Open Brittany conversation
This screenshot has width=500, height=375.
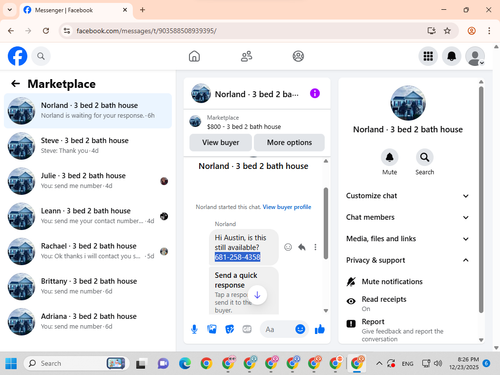click(88, 286)
